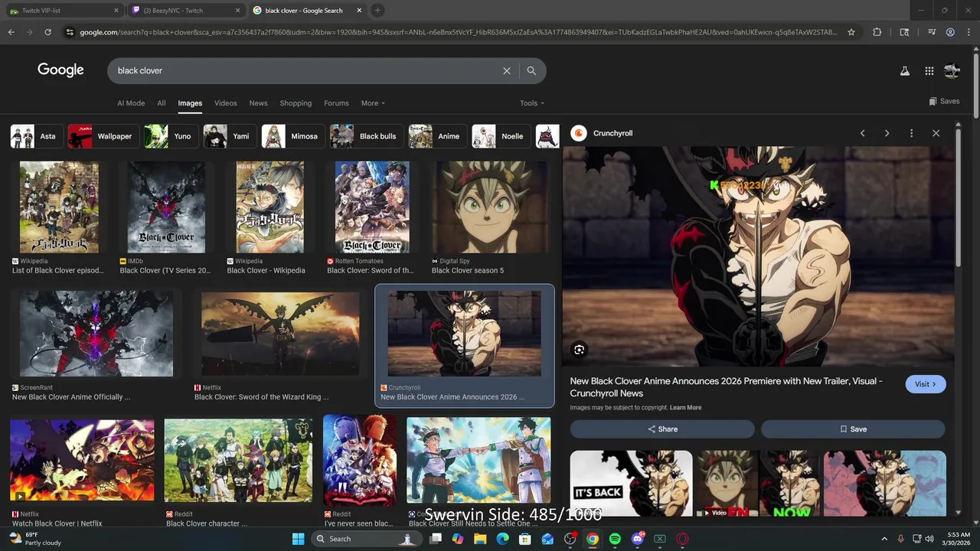Open Search Labs flask icon

[904, 71]
